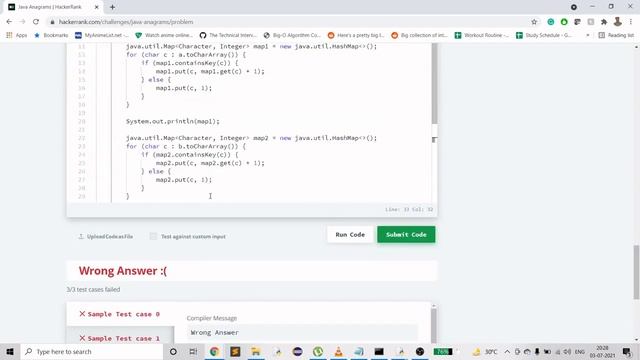Click the Windows Start button
The height and width of the screenshot is (360, 640).
click(x=10, y=351)
